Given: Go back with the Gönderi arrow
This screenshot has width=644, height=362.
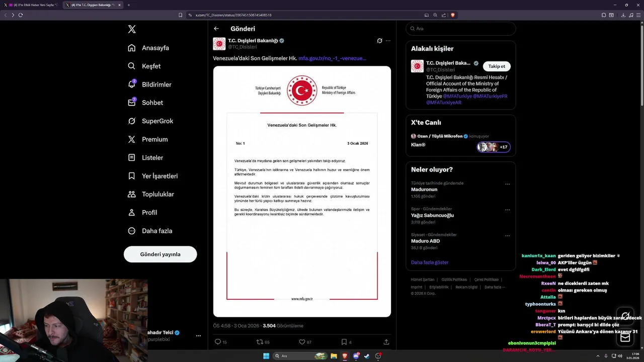Looking at the screenshot, I should [x=216, y=29].
